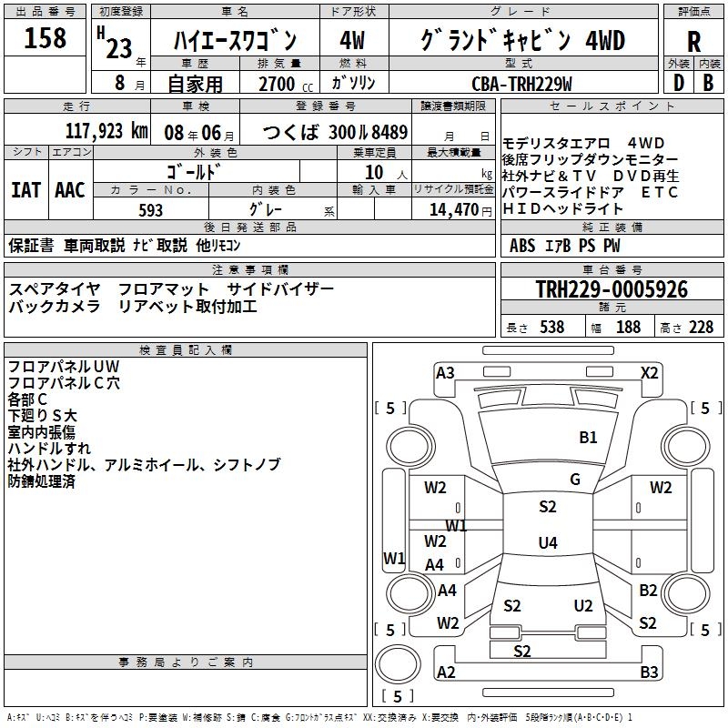Select the 保証書 item

[31, 246]
